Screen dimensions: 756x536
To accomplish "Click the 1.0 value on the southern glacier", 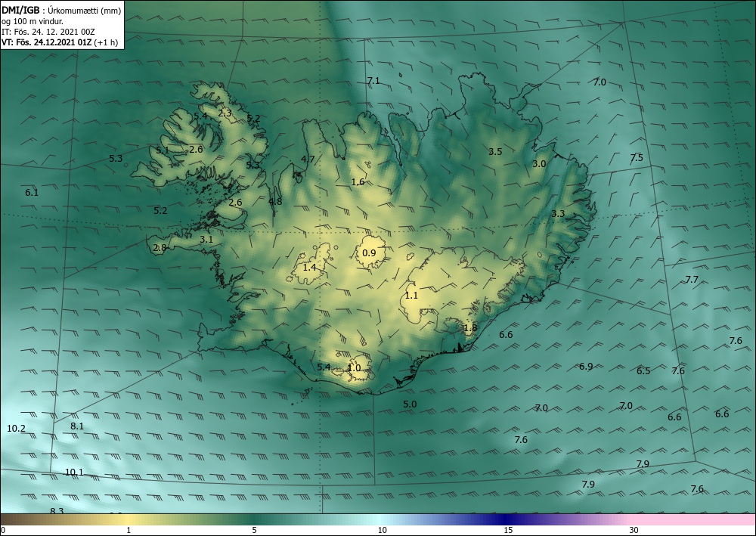I will 355,367.
